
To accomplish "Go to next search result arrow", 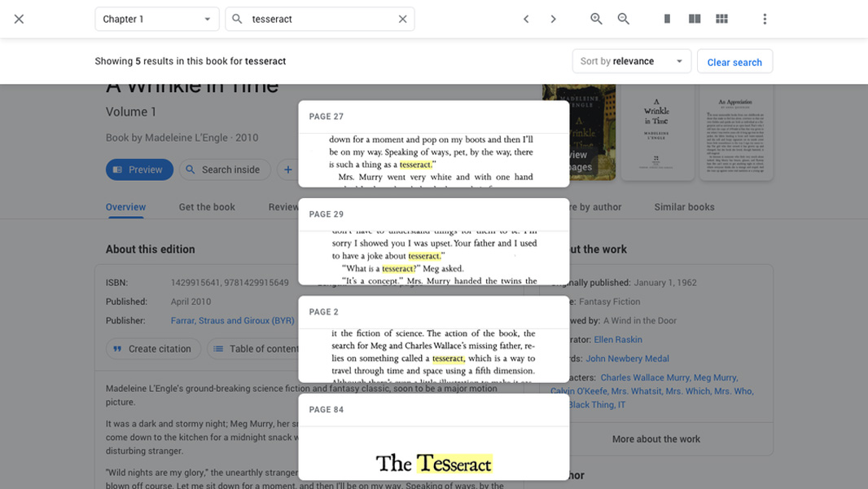I will click(554, 19).
